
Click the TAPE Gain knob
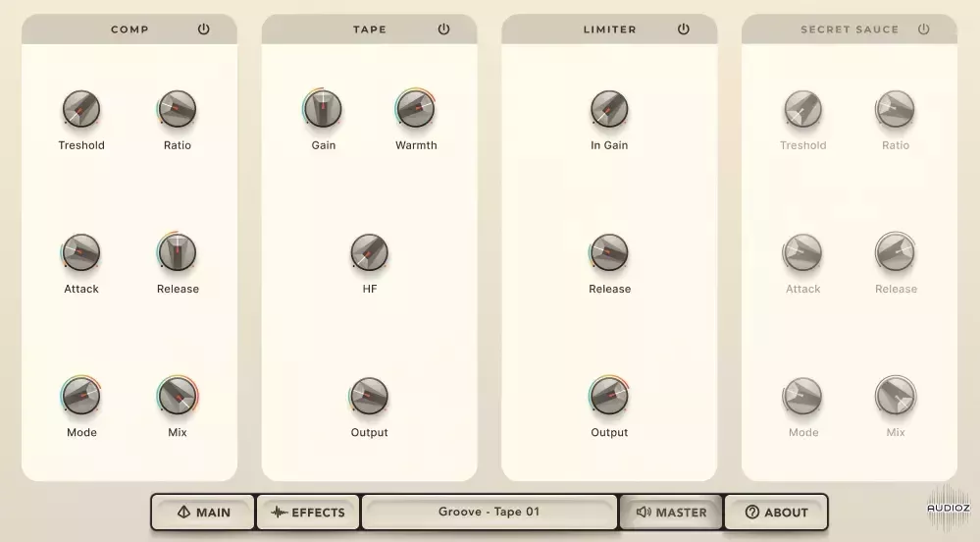tap(323, 108)
